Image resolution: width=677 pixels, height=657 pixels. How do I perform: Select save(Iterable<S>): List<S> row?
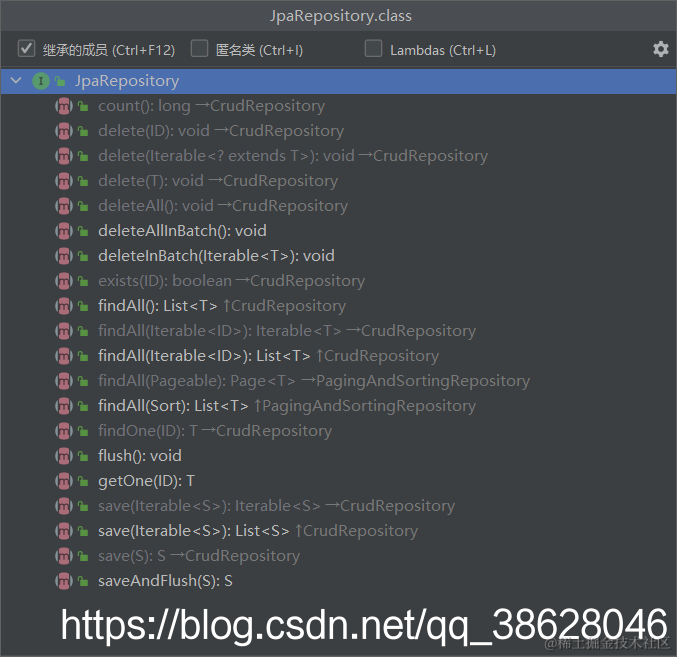[338, 531]
